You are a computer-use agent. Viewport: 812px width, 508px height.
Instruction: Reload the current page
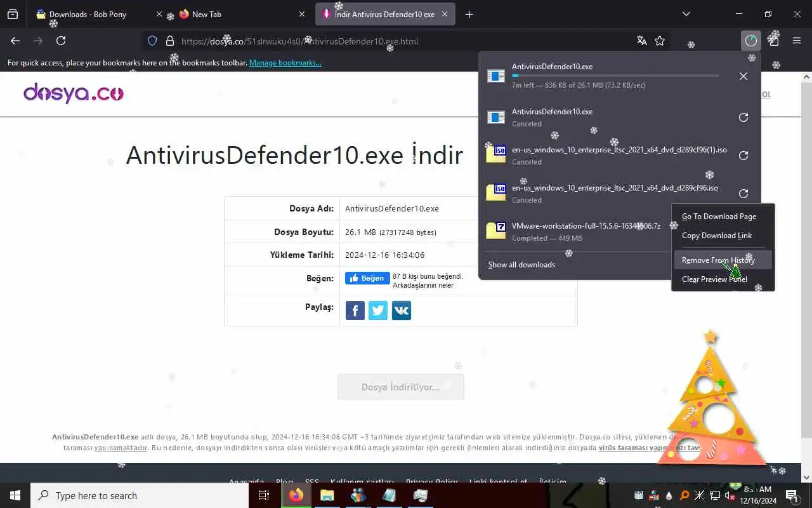pos(61,41)
